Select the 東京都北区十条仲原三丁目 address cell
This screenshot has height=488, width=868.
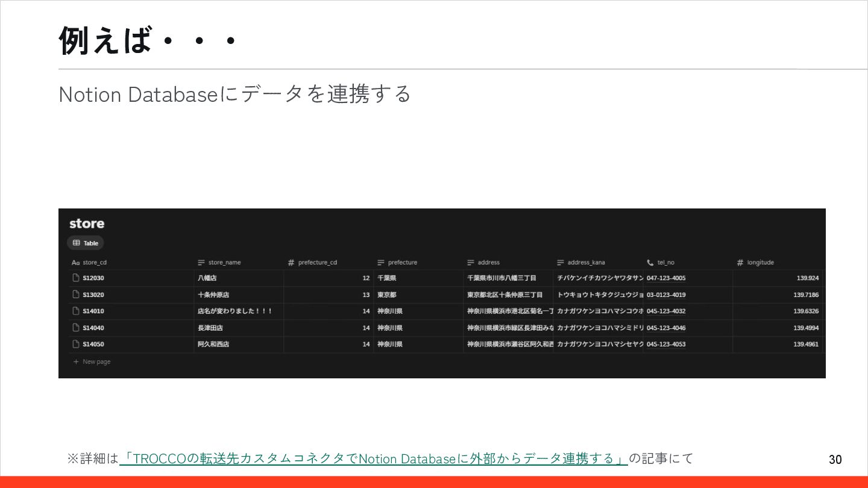click(x=508, y=295)
